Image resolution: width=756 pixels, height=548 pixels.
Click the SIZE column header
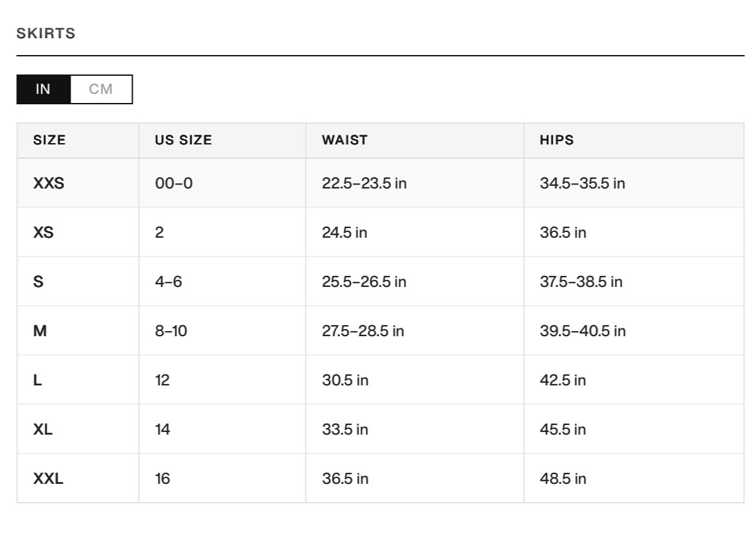(49, 140)
